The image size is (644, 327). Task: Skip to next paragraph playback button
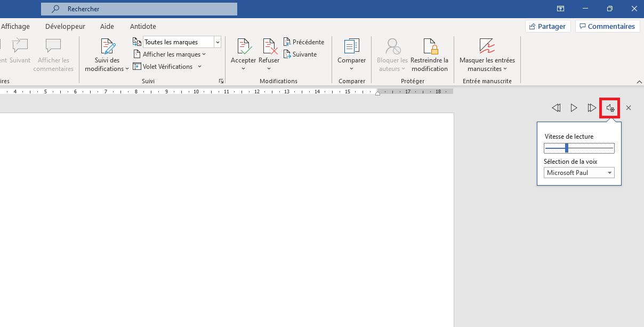pos(592,108)
